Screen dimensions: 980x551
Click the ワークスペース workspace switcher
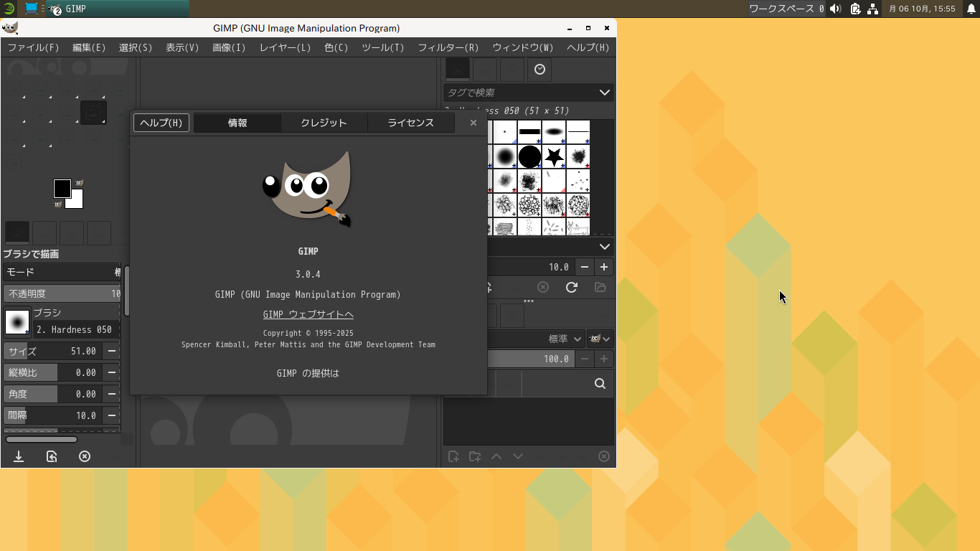786,9
